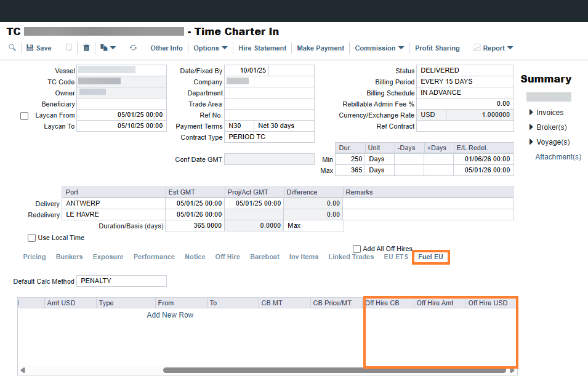This screenshot has height=389, width=588.
Task: Switch to the Bunkers tab
Action: 70,257
